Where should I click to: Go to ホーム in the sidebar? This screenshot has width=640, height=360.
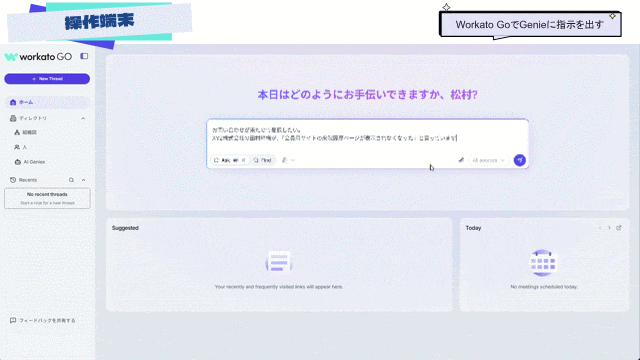[47, 102]
